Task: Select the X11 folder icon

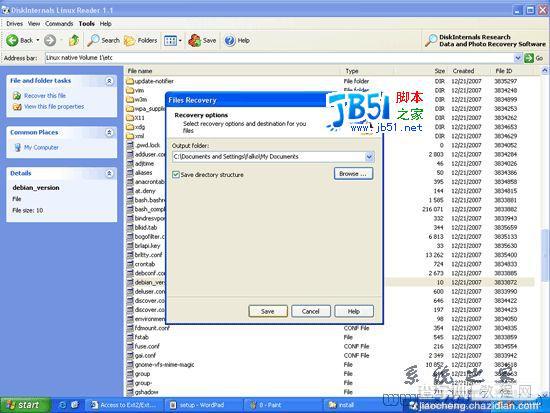Action: tap(130, 118)
